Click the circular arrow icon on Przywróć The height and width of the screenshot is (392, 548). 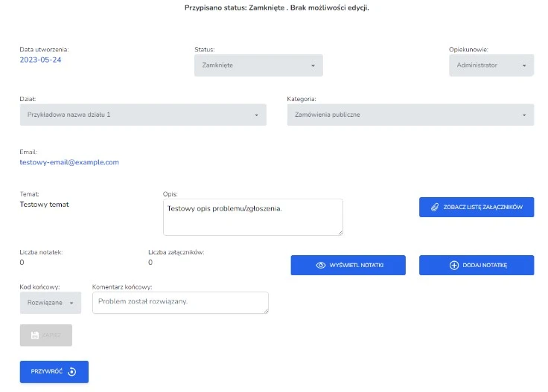tap(72, 372)
